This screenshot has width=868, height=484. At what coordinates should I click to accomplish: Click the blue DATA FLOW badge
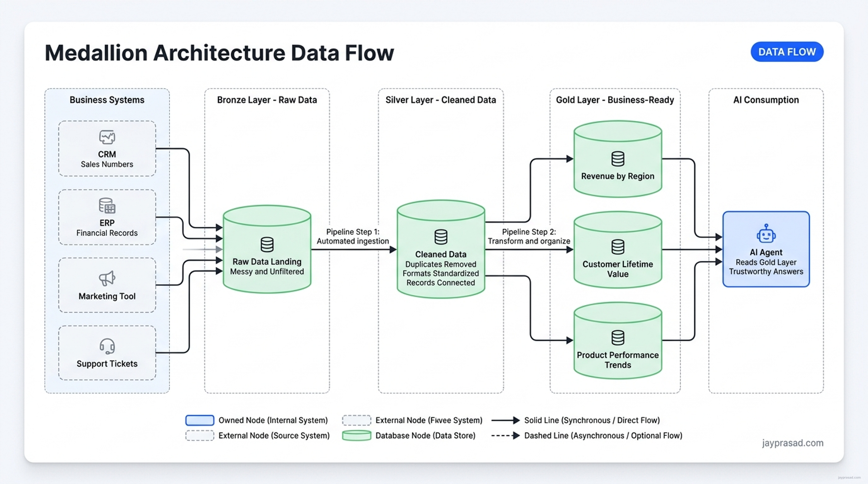click(787, 52)
